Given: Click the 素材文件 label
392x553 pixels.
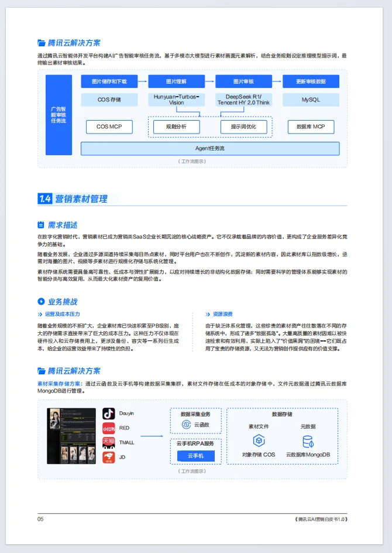Looking at the screenshot, I should (x=259, y=426).
